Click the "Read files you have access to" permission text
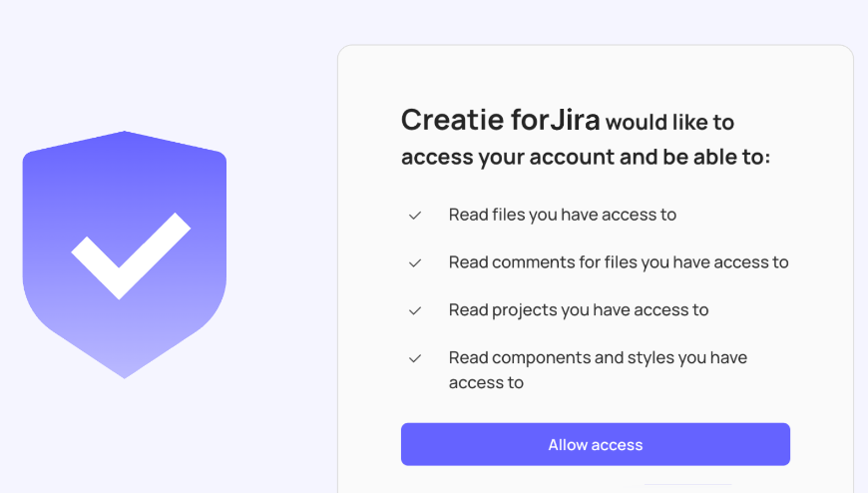 pos(563,215)
